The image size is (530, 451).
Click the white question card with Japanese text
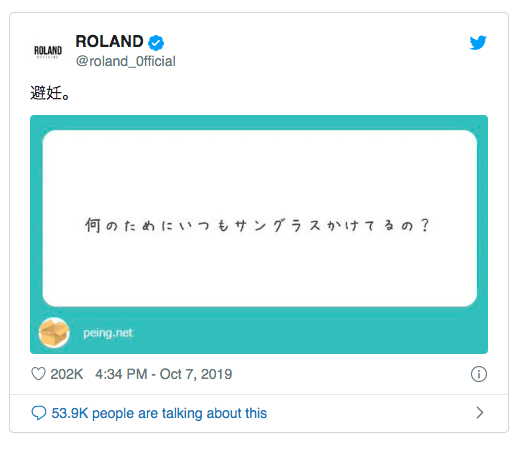(x=260, y=218)
